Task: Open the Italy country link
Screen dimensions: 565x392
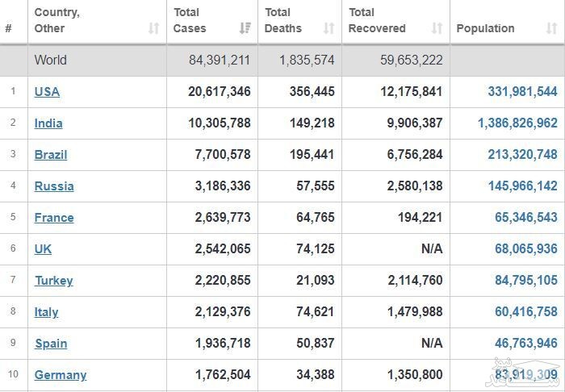Action: pyautogui.click(x=47, y=312)
